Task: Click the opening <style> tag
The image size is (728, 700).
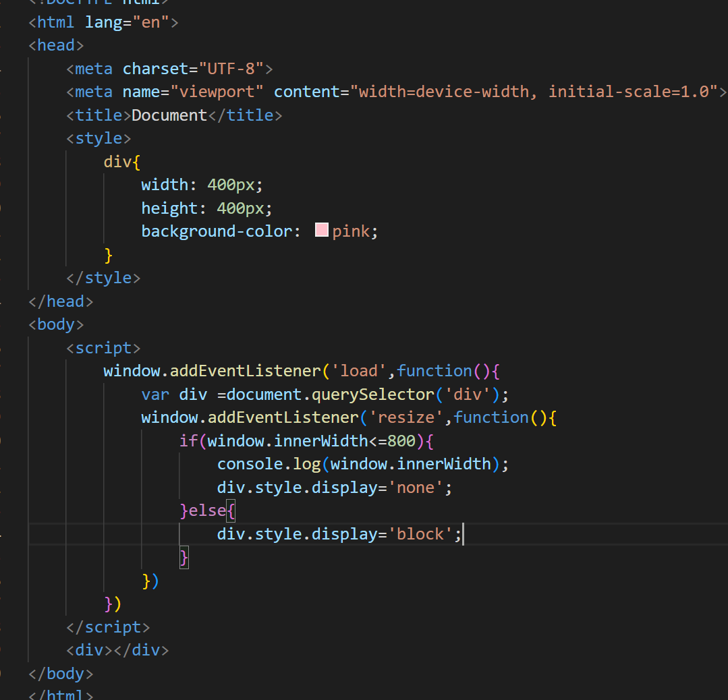Action: (x=99, y=138)
